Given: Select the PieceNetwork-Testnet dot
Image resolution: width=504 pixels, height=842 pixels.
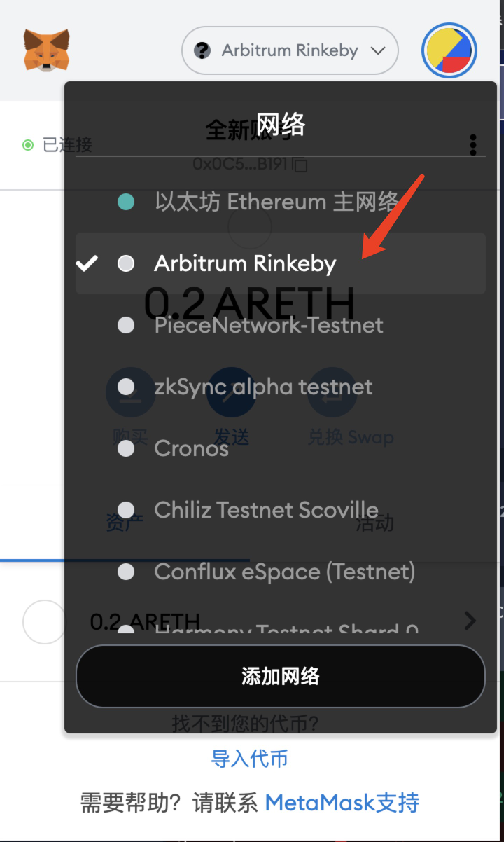Looking at the screenshot, I should 126,325.
